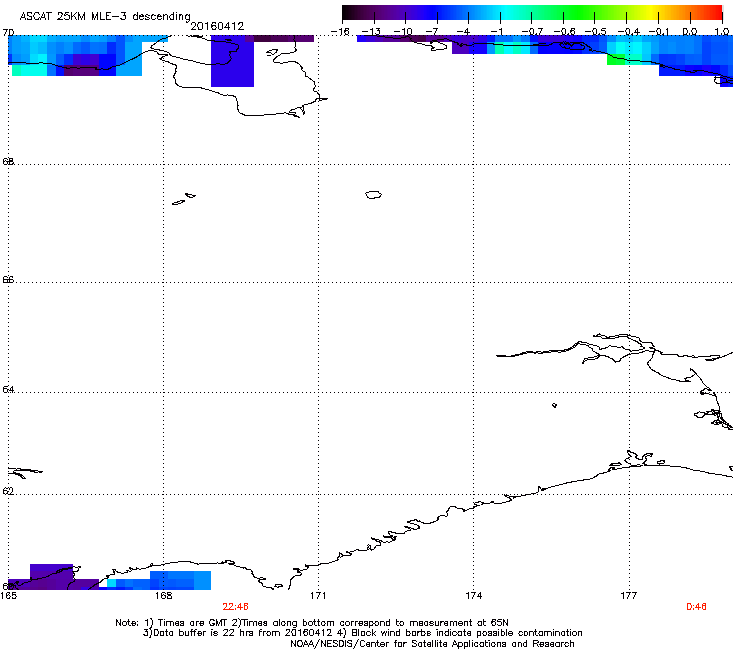Click the 0.0 colorbar label
This screenshot has height=650, width=740.
pos(690,32)
